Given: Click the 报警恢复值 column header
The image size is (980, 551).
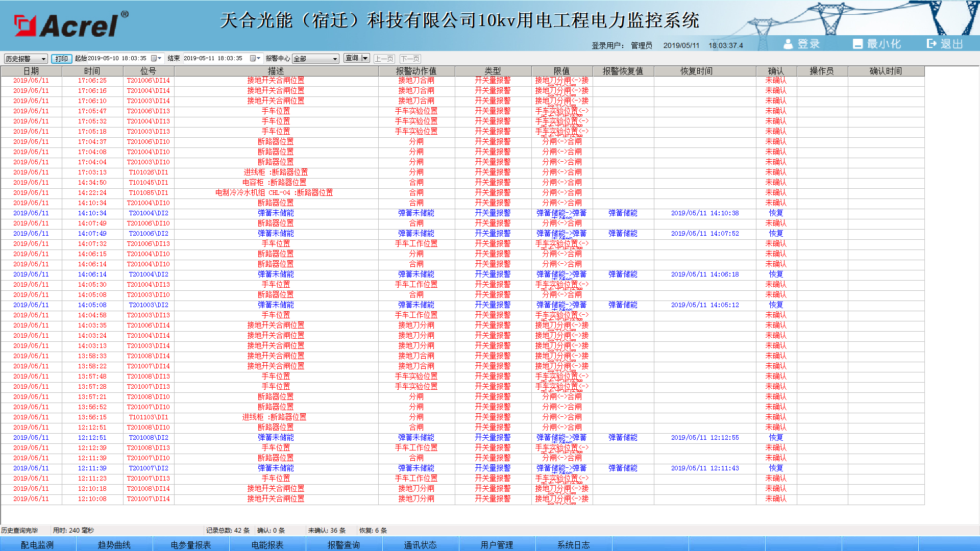Looking at the screenshot, I should click(x=623, y=71).
